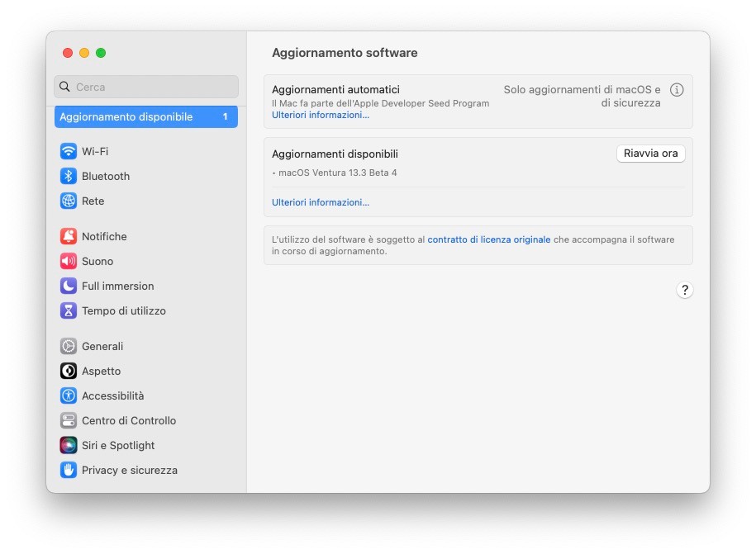Open Rete network globe icon

(x=69, y=201)
